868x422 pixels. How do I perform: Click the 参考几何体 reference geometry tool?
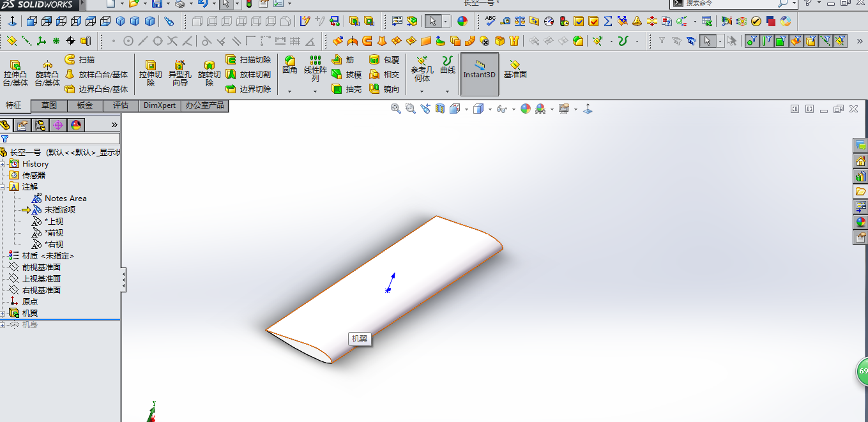coord(422,69)
